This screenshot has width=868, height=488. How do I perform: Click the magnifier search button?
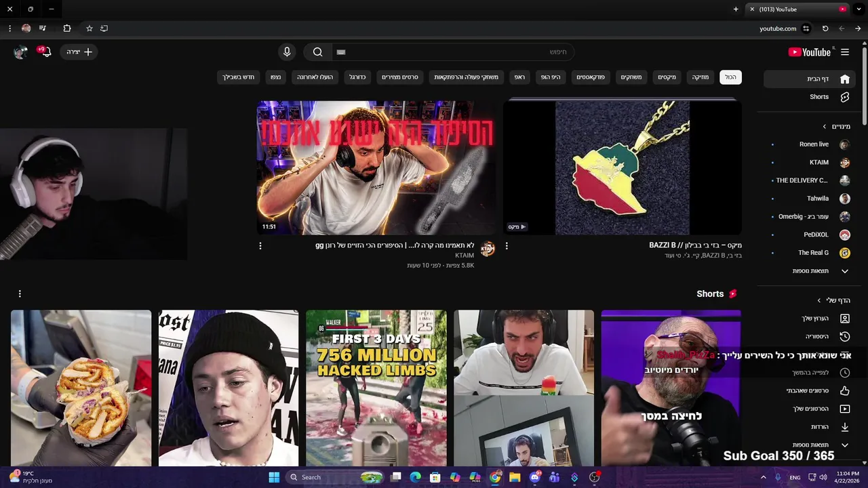tap(317, 52)
